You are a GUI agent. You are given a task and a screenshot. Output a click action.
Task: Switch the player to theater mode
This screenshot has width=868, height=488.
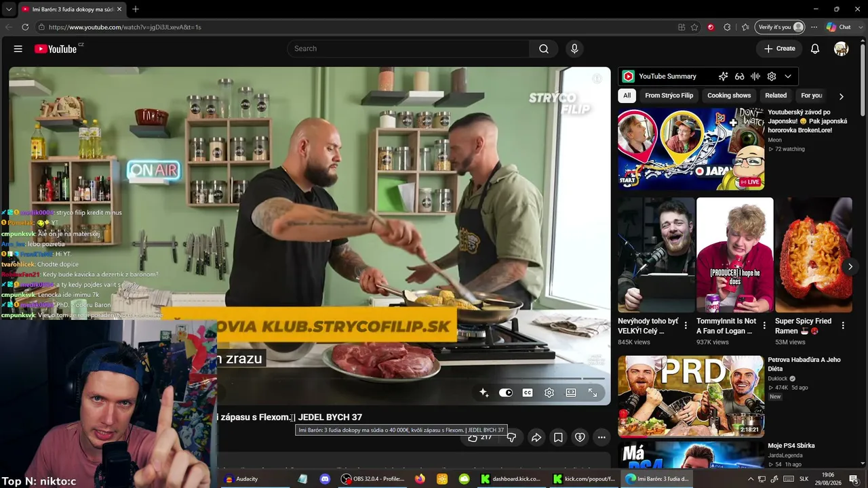(571, 392)
